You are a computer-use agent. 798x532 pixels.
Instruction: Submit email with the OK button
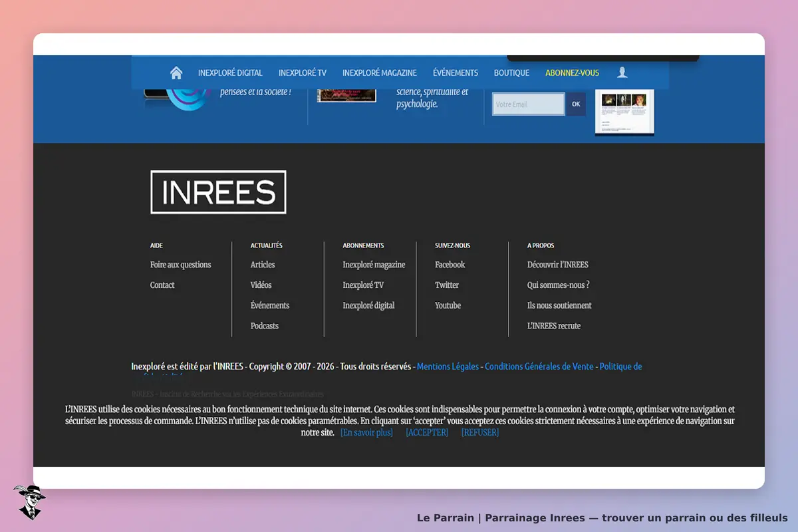(576, 104)
